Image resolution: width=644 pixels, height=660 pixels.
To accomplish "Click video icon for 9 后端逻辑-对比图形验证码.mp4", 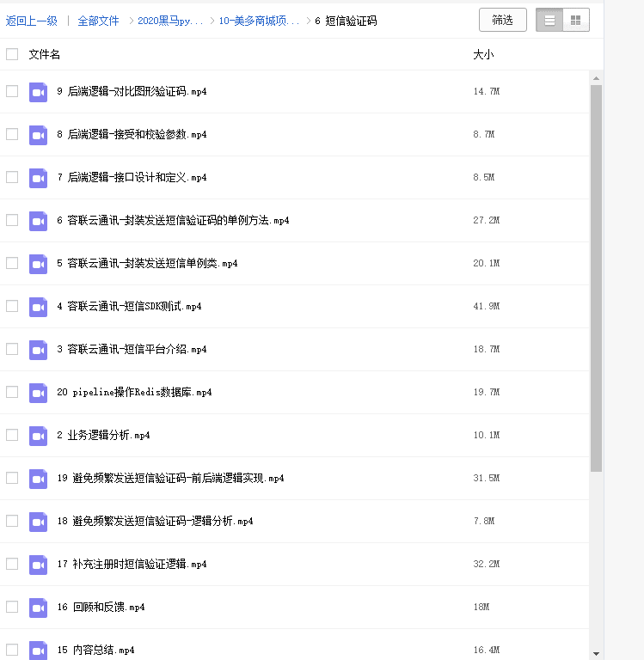I will pyautogui.click(x=38, y=92).
